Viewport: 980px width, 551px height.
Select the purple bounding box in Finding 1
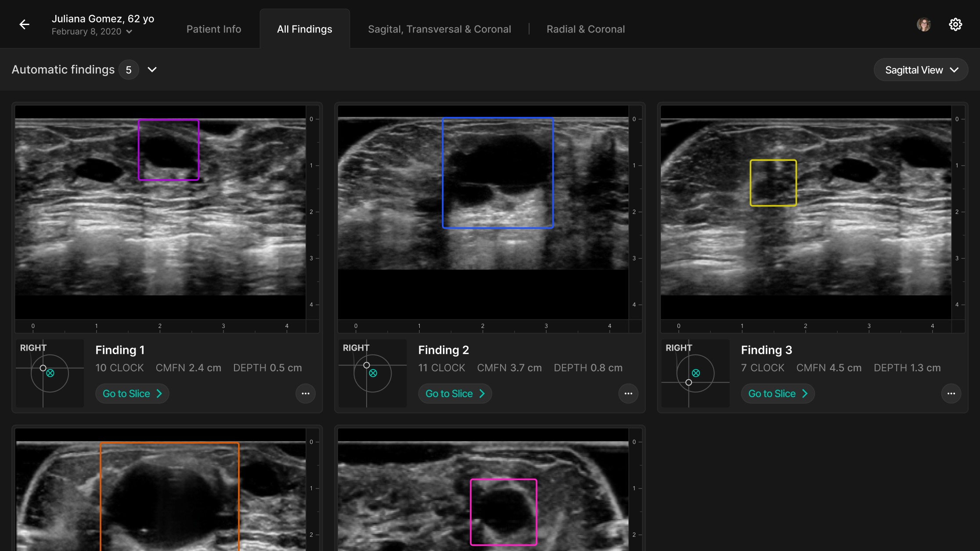point(169,150)
